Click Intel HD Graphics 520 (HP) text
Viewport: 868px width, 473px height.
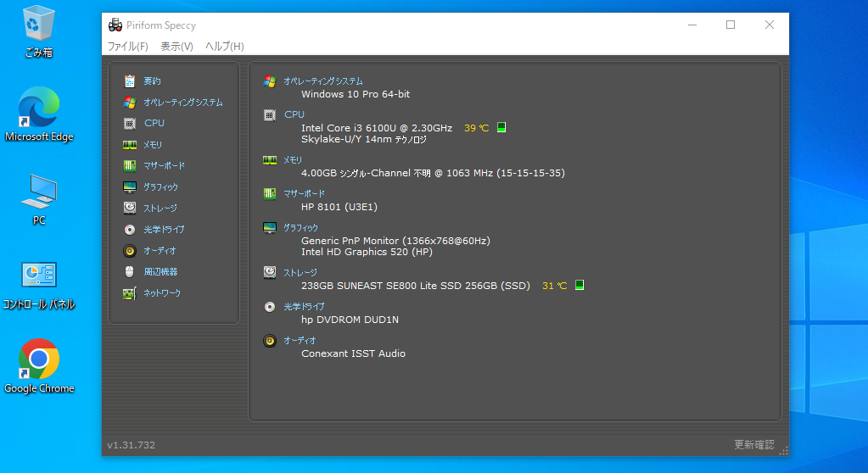click(367, 252)
